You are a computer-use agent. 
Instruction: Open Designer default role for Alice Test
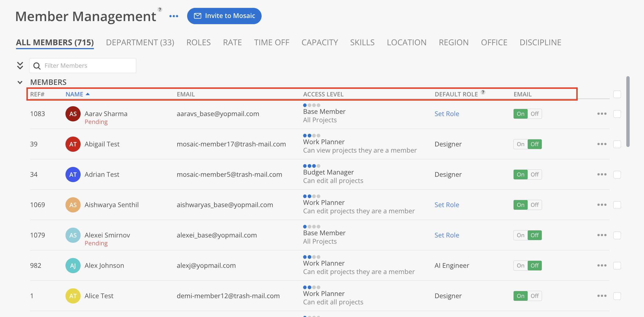pos(448,296)
